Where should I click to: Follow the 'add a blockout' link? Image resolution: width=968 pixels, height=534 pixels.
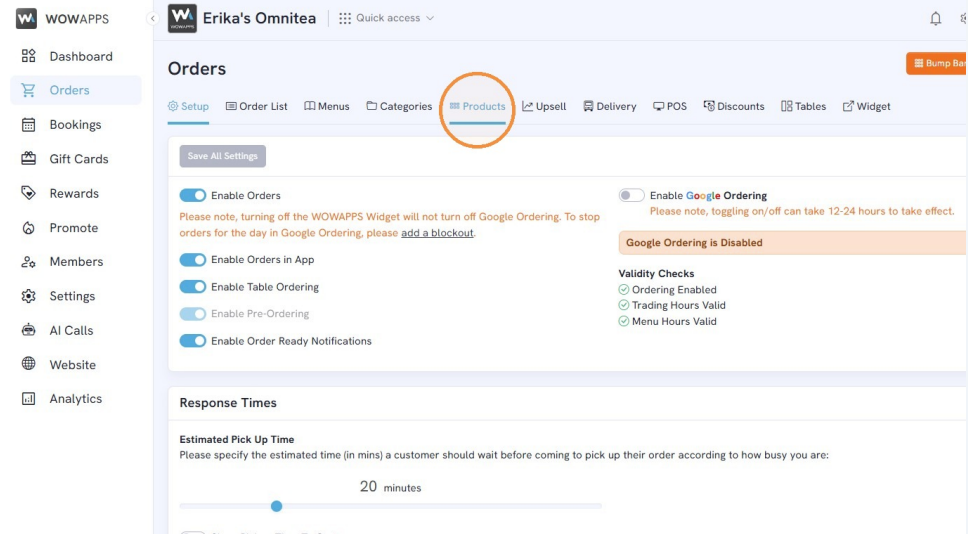[437, 233]
